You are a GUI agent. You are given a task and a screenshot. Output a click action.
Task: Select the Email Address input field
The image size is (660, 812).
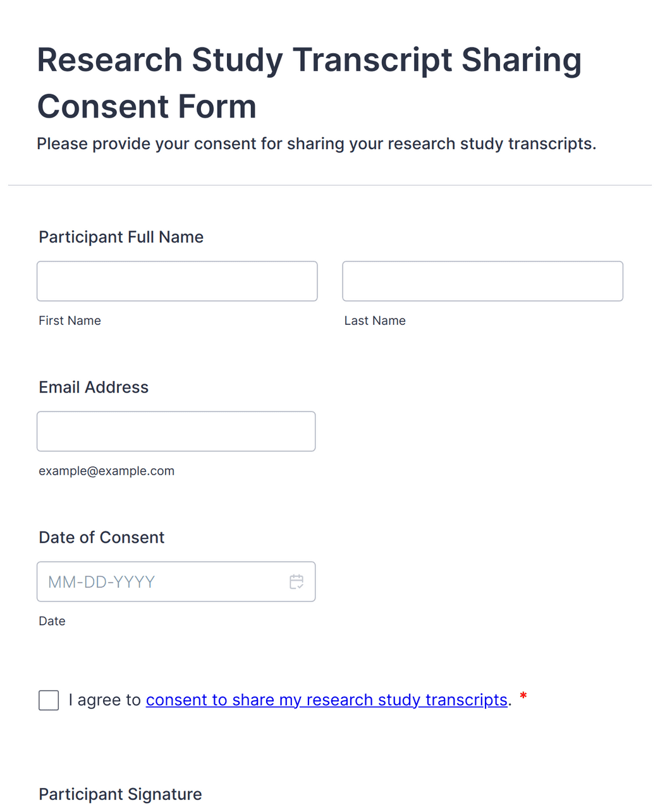pos(176,432)
